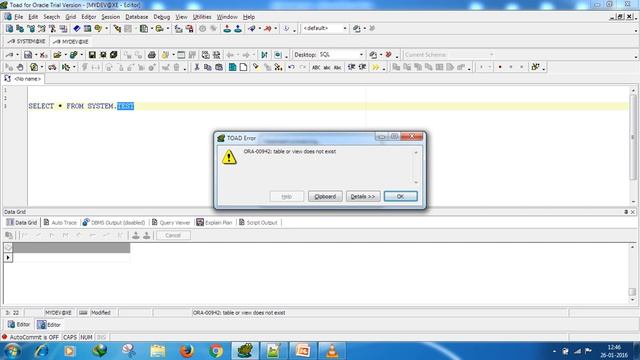Switch to the SYSTEM@XE connection tab
This screenshot has height=360, width=640.
pos(27,42)
